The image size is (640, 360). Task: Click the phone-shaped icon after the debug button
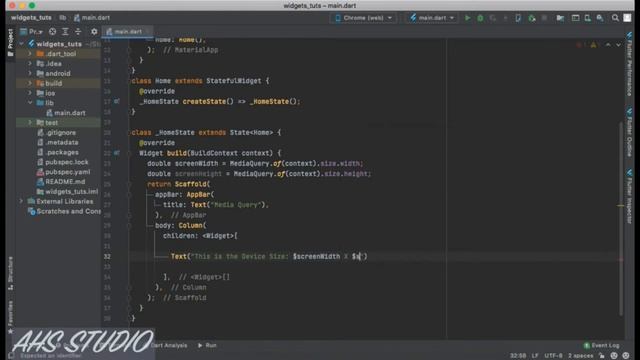(518, 18)
